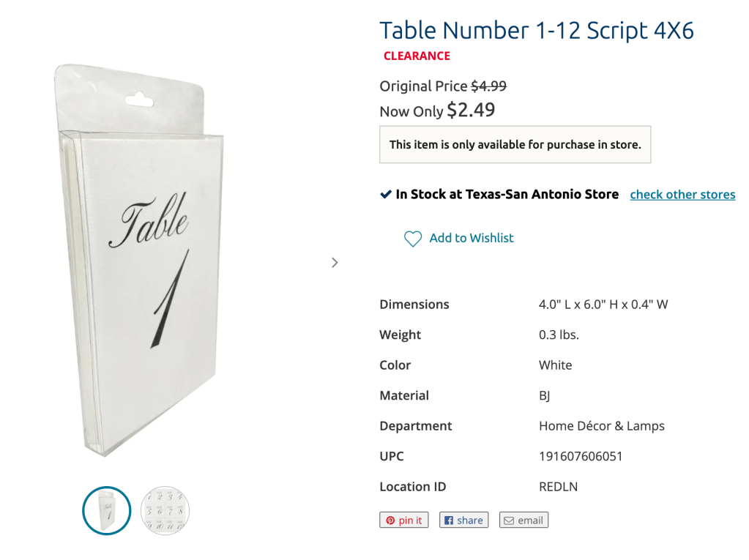Show next product image with arrow
This screenshot has width=749, height=560.
tap(335, 262)
